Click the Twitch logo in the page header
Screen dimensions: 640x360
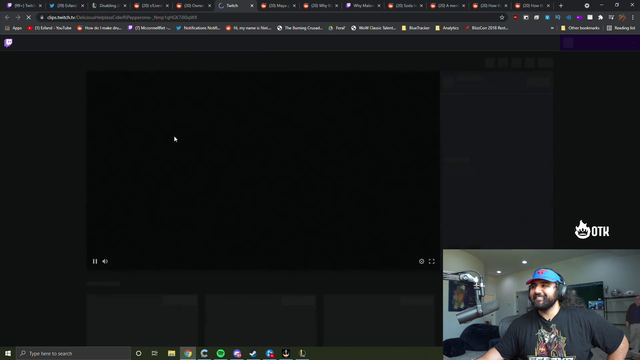point(8,43)
